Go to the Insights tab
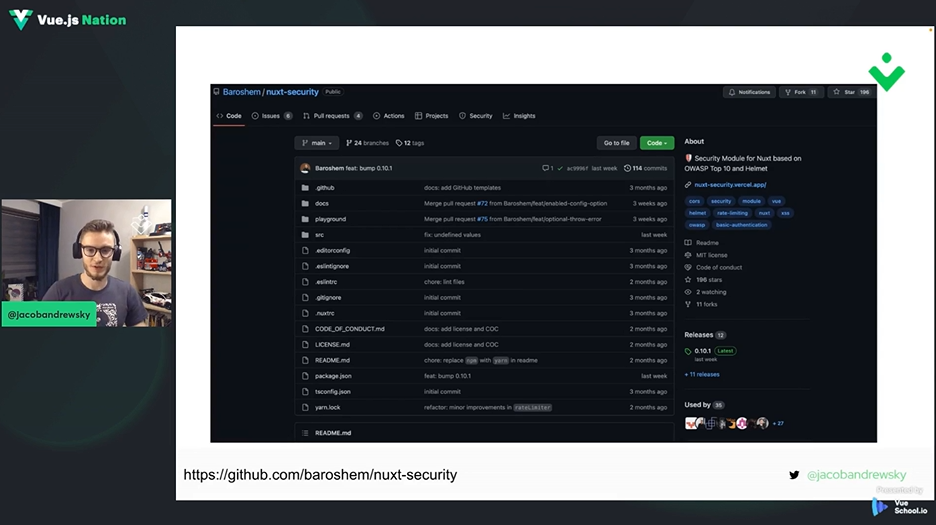Image resolution: width=936 pixels, height=525 pixels. tap(520, 116)
